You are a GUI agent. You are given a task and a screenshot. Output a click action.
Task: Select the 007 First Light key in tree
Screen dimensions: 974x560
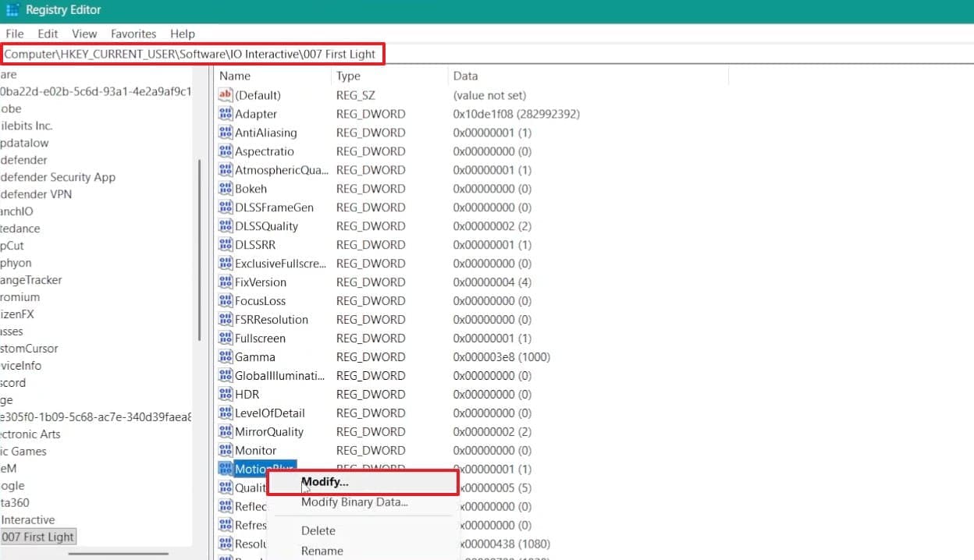[37, 537]
